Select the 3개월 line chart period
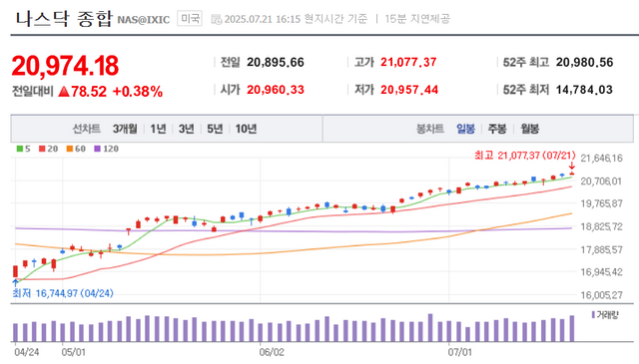Image resolution: width=639 pixels, height=364 pixels. point(125,129)
